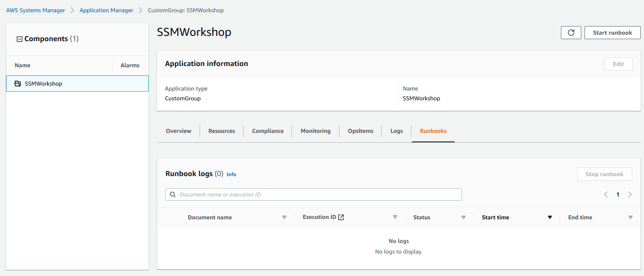Viewport: 644px width, 276px height.
Task: Click the external link icon beside Execution ID
Action: [x=341, y=217]
